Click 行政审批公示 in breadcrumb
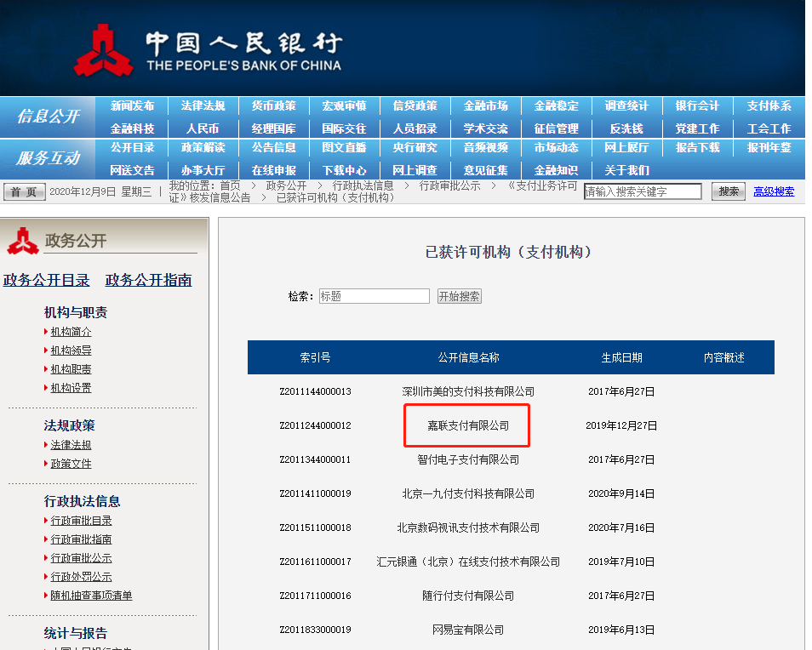The image size is (812, 650). point(449,185)
